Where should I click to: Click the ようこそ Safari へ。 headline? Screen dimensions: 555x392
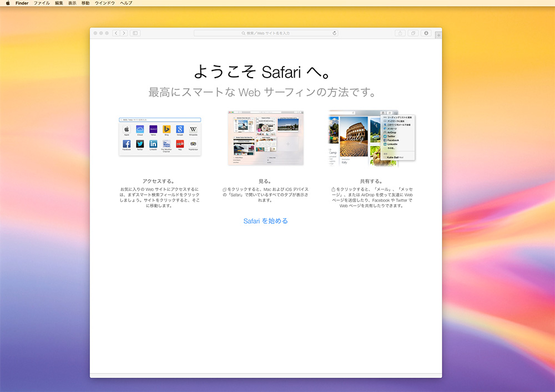point(263,72)
